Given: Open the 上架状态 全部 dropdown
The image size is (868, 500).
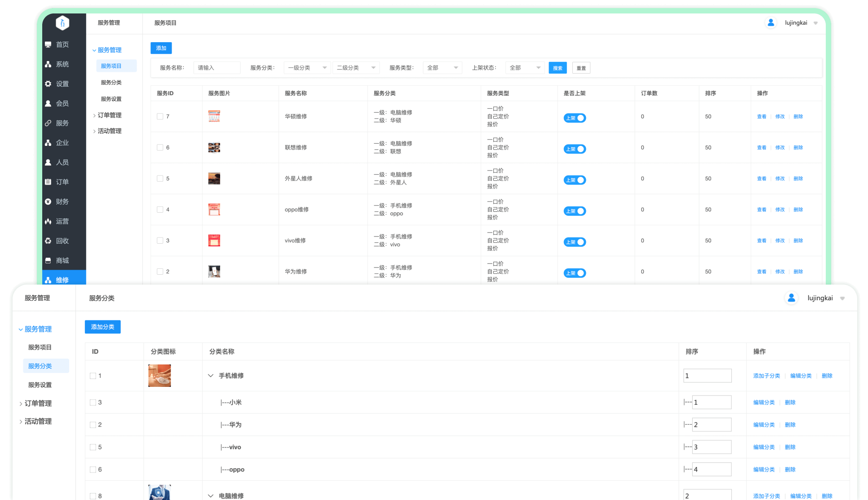Looking at the screenshot, I should pos(525,68).
